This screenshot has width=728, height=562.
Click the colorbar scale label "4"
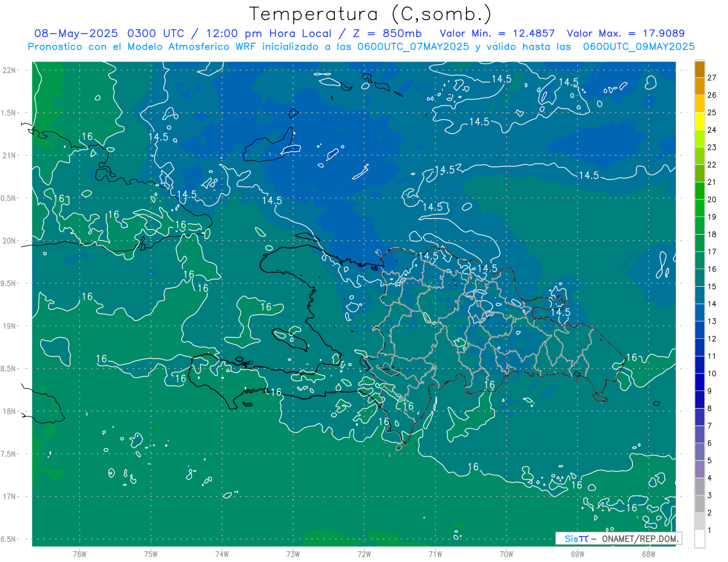[x=710, y=478]
